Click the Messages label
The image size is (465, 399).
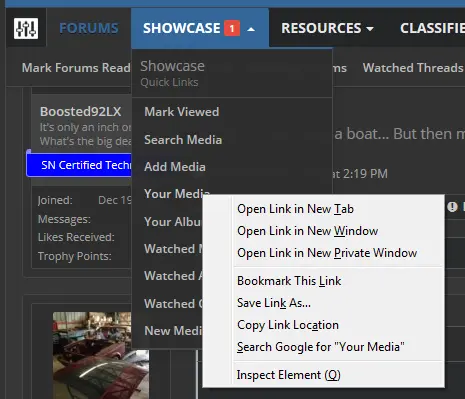[64, 219]
